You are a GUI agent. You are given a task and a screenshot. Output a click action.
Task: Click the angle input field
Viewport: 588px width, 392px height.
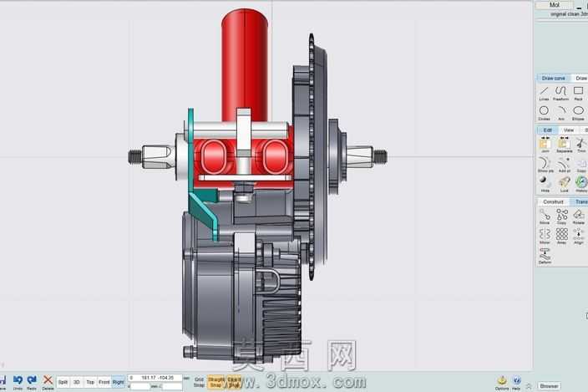[x=172, y=386]
